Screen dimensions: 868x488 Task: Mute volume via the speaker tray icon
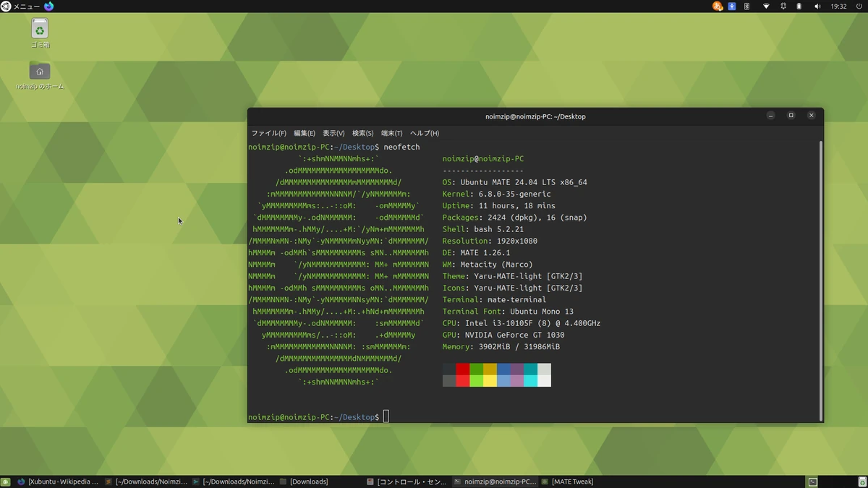[x=817, y=6]
